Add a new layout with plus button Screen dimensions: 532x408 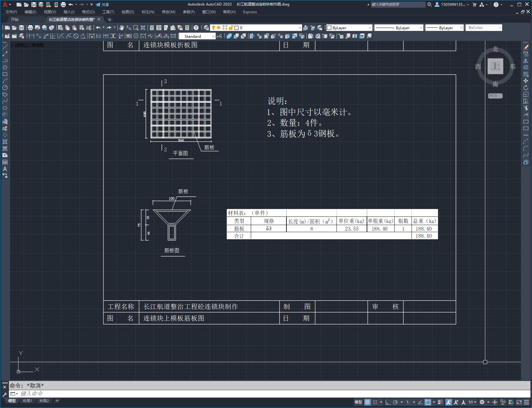pos(57,401)
